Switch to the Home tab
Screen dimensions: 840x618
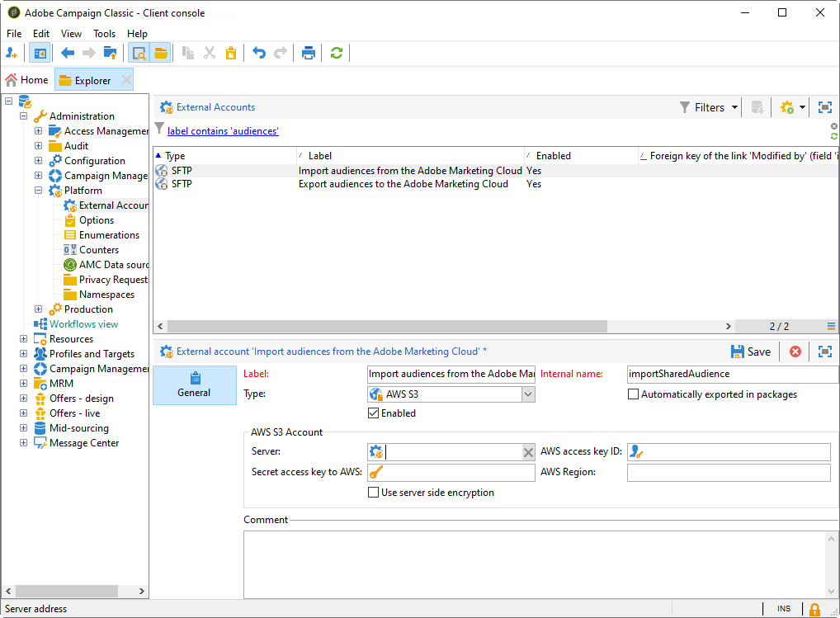26,80
